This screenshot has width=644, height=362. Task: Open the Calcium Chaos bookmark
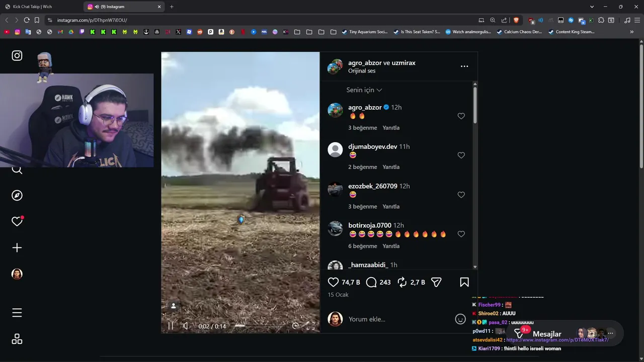click(519, 32)
